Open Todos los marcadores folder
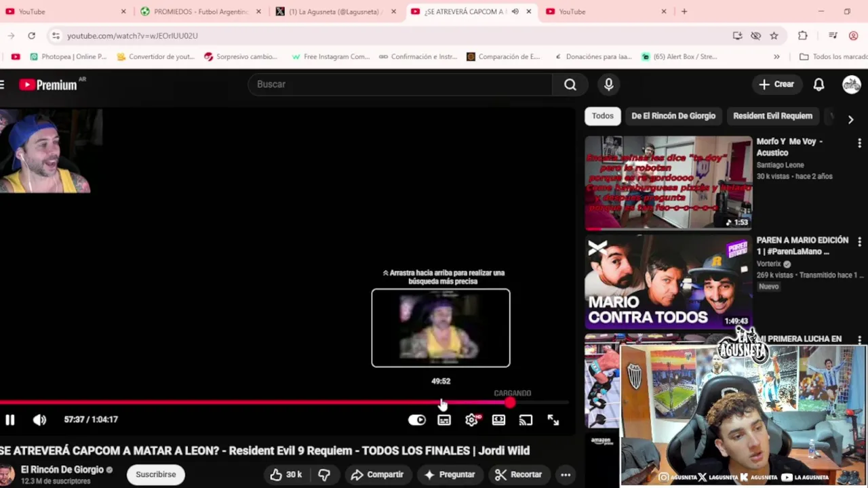Screen dimensions: 868x488 click(x=833, y=56)
